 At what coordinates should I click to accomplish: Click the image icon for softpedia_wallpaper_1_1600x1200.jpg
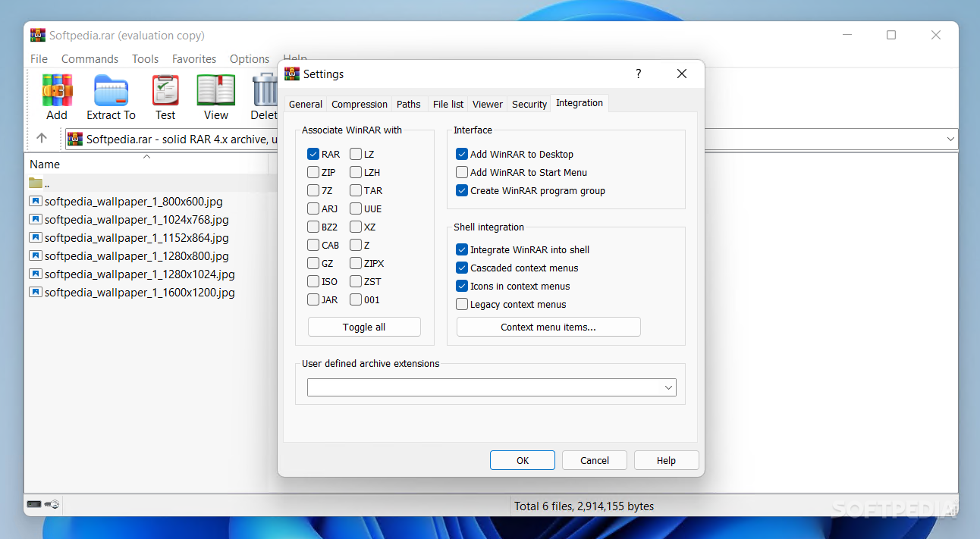pos(36,292)
